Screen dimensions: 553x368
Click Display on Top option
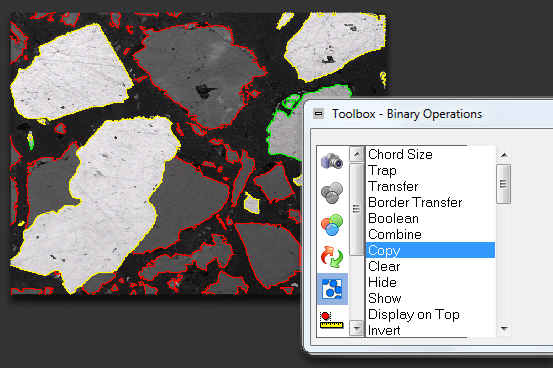tap(414, 314)
